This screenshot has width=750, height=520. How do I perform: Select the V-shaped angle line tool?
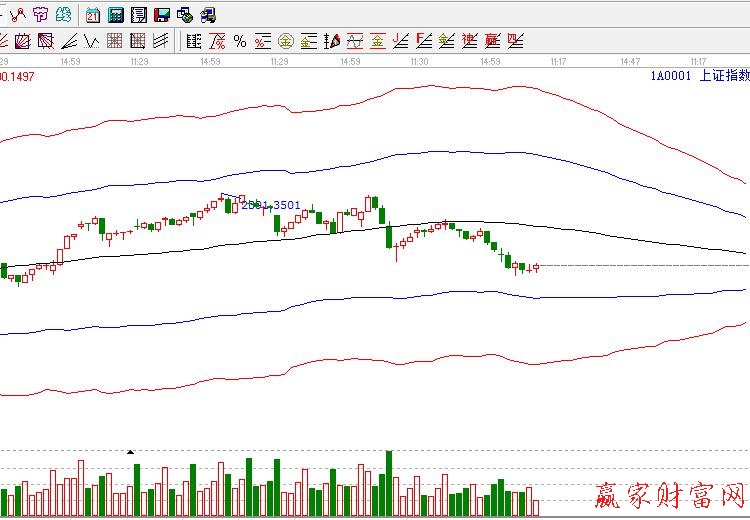click(91, 41)
